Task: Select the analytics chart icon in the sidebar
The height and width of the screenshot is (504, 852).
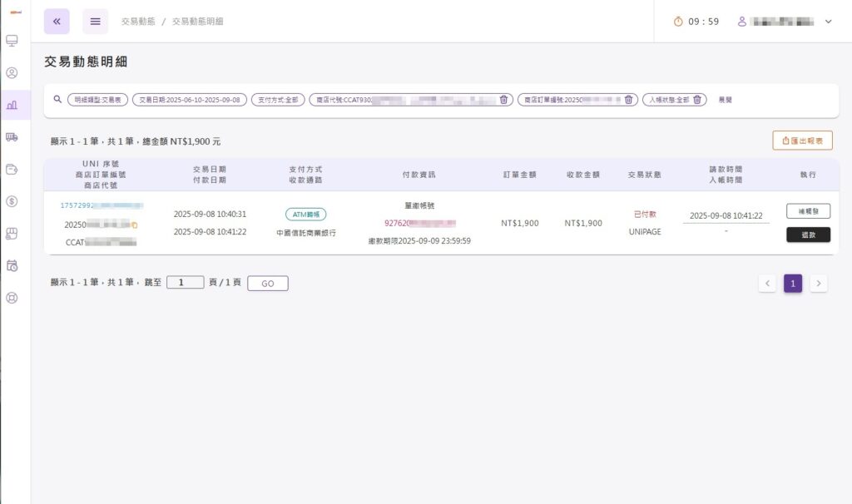Action: pyautogui.click(x=11, y=105)
